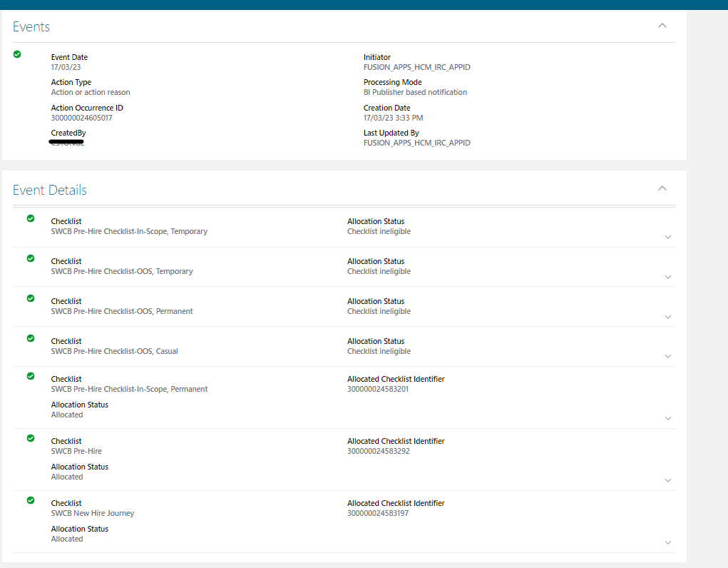Click the green status icon beside SWCB Pre-Hire Checklist-In-Scope, Permanent

[30, 375]
